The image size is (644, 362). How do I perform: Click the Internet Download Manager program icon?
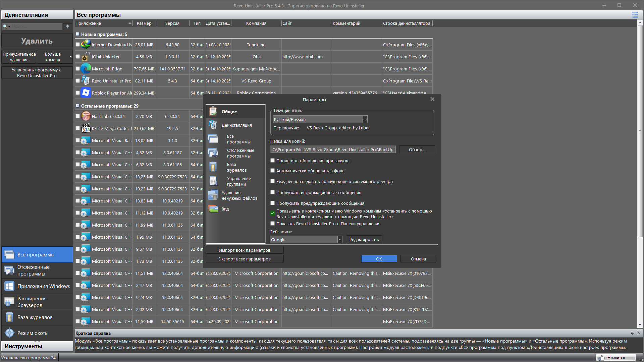[86, 45]
